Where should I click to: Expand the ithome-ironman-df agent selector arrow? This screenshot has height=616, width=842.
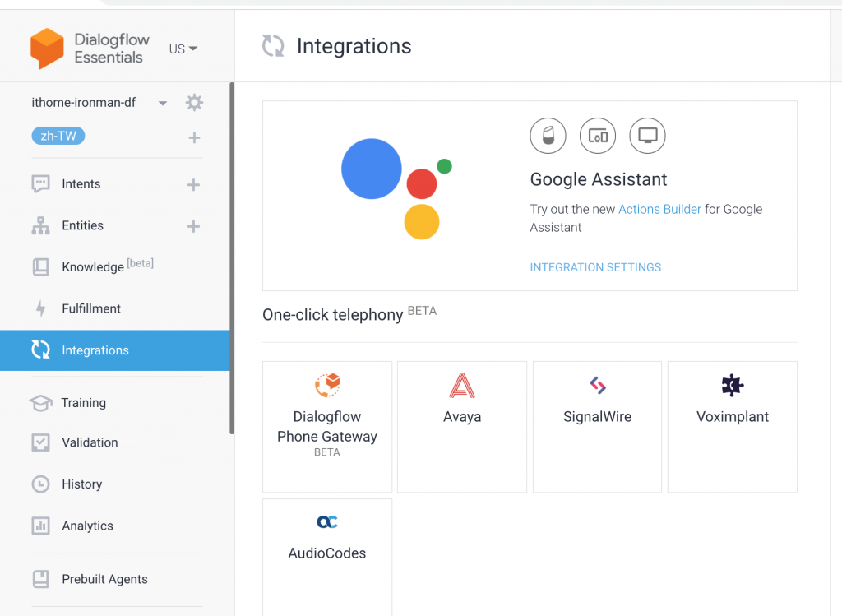(x=163, y=103)
